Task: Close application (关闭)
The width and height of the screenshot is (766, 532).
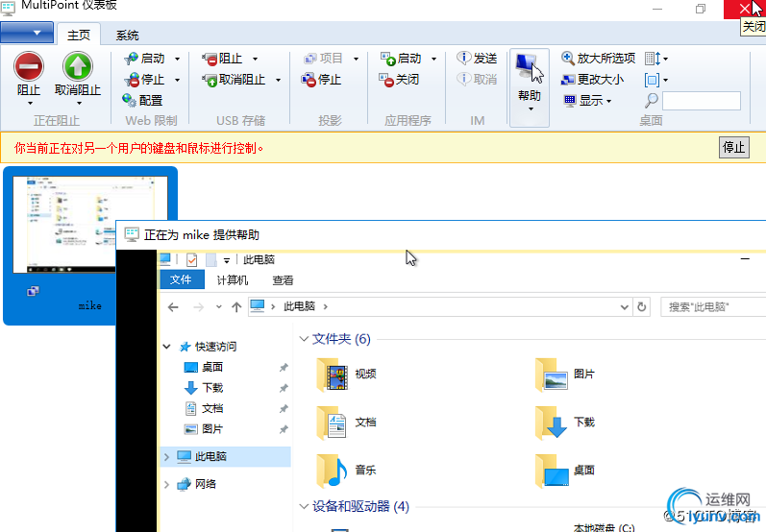Action: tap(400, 80)
